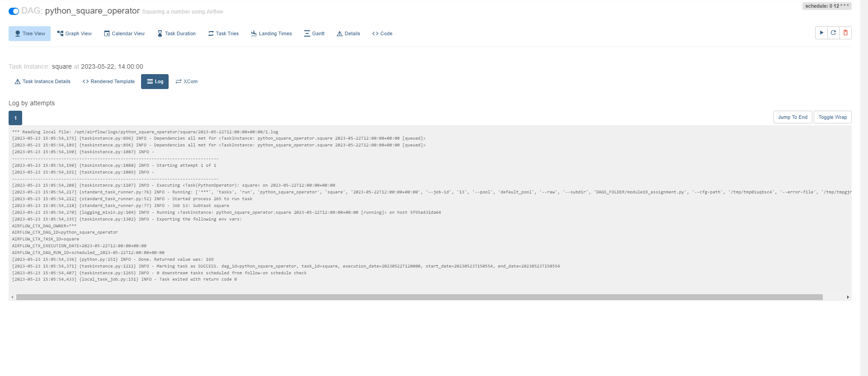Click the '0 downstream tasks scheduled' log line

pos(159,273)
